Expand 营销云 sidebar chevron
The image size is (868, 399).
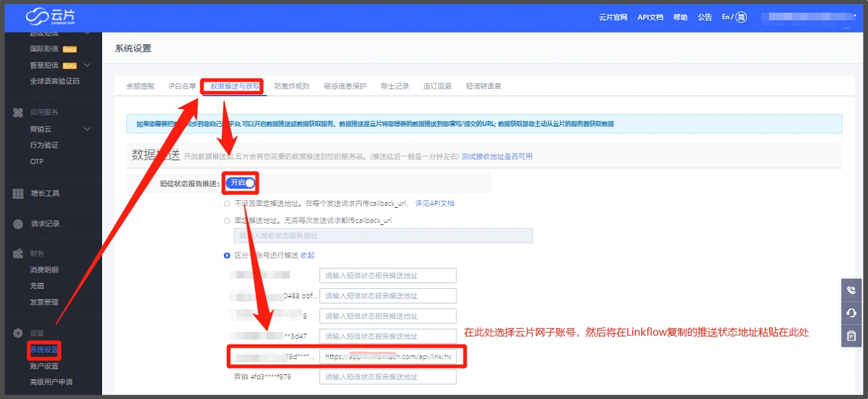pyautogui.click(x=87, y=129)
